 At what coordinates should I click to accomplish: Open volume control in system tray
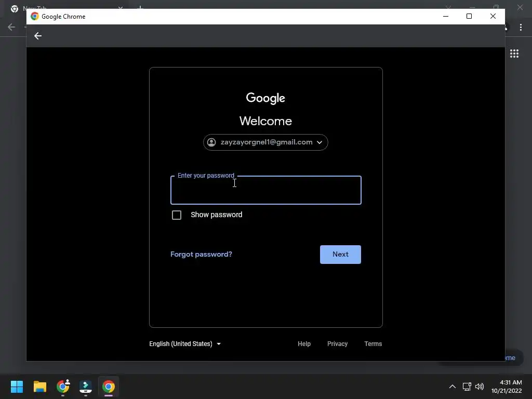[x=480, y=387]
